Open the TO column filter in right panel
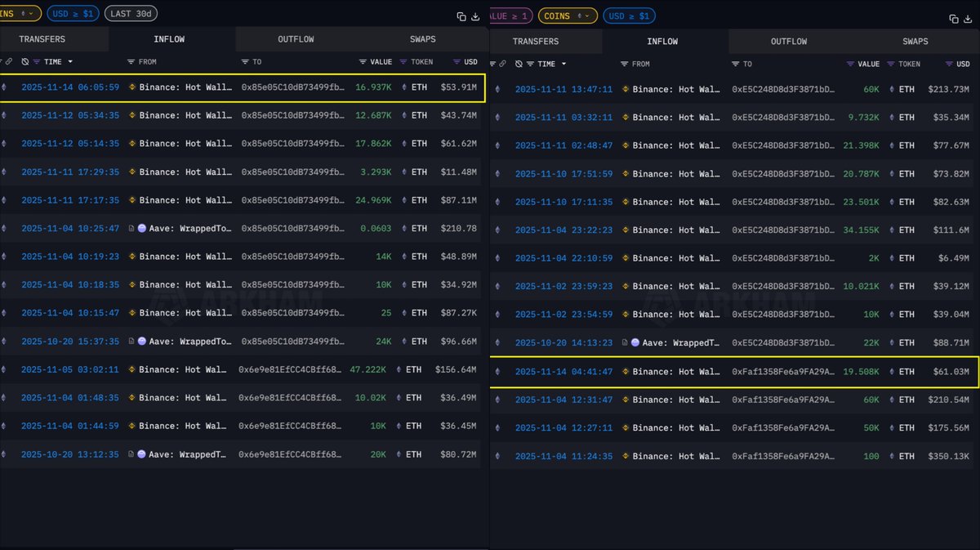Image resolution: width=980 pixels, height=550 pixels. [735, 64]
